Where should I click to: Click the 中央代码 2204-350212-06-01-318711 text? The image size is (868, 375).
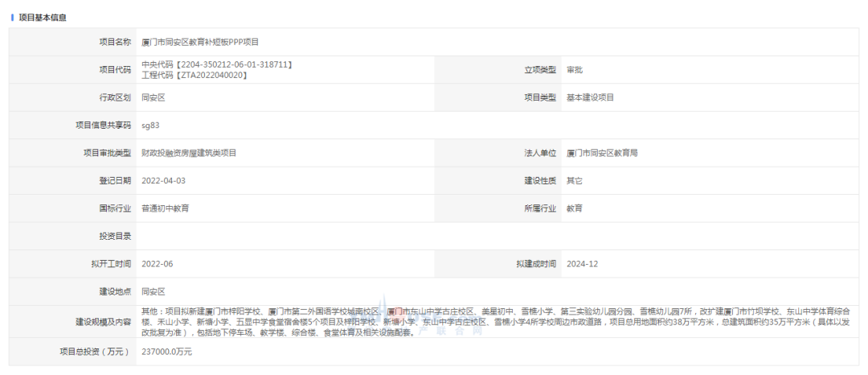(216, 64)
